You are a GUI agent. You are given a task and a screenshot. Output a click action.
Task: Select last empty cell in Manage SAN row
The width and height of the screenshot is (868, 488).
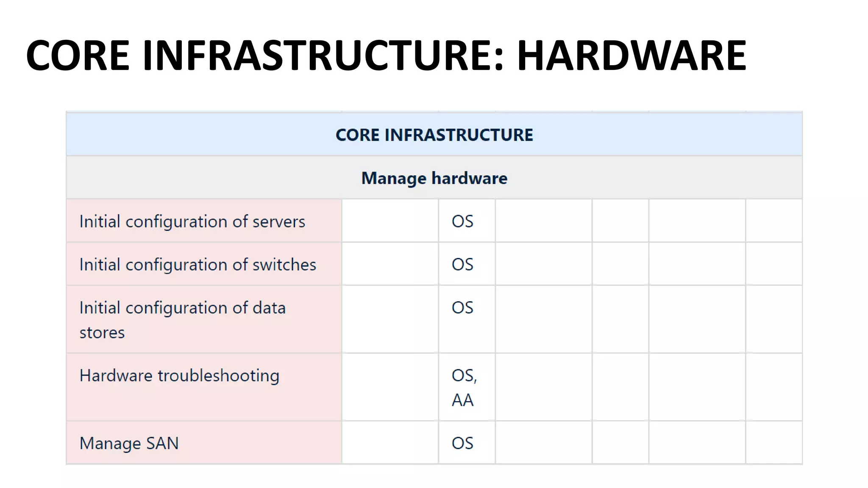click(774, 443)
